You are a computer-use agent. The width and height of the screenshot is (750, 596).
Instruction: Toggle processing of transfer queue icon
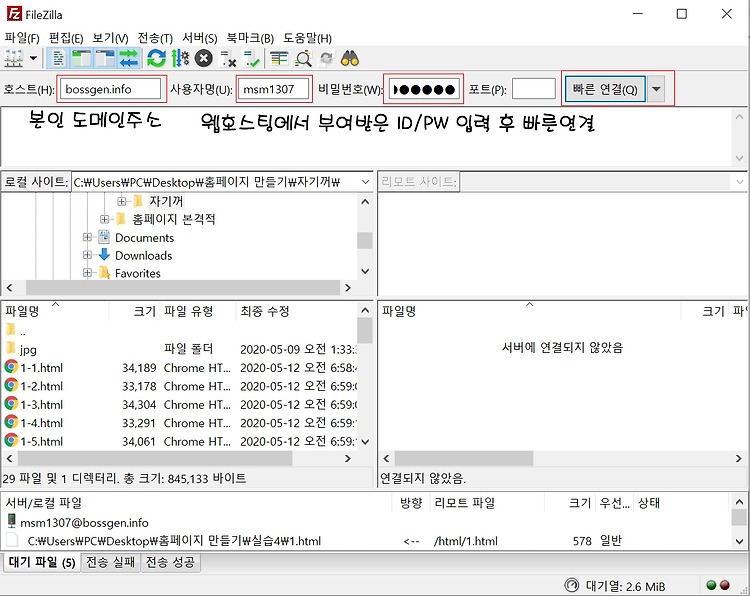tap(180, 58)
